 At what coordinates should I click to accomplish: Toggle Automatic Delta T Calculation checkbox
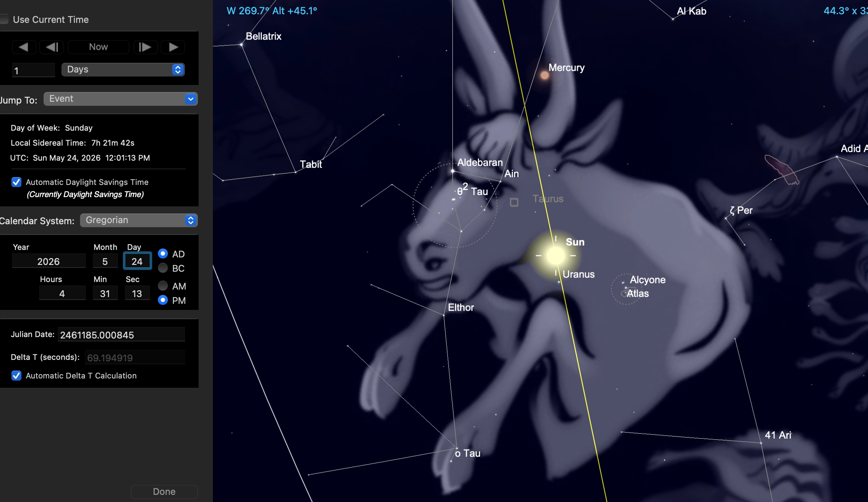click(x=16, y=376)
